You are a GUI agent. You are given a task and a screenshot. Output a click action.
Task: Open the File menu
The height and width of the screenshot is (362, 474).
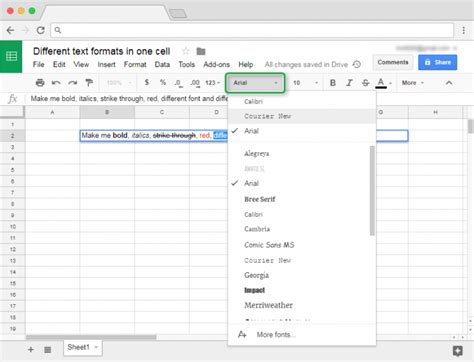tap(38, 64)
